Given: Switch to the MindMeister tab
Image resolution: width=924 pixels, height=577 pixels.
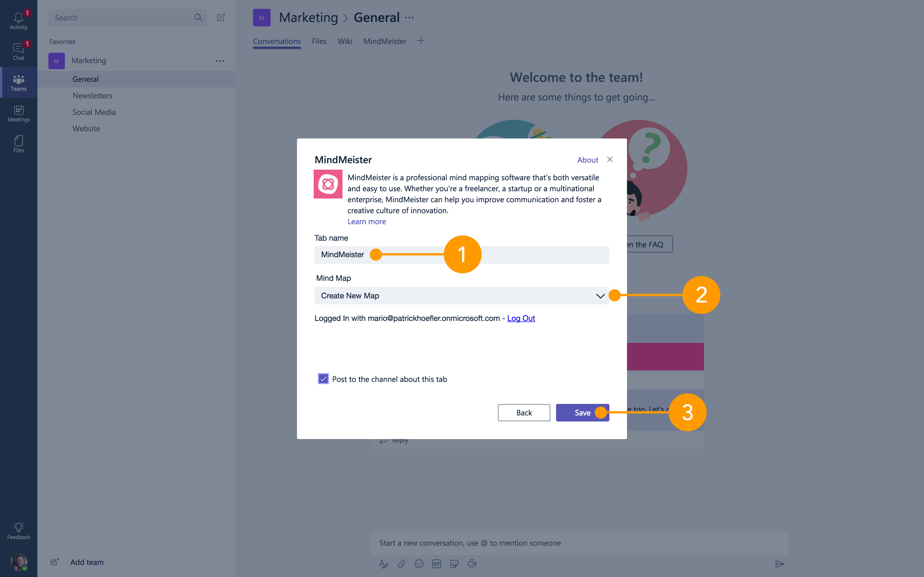Looking at the screenshot, I should 384,41.
